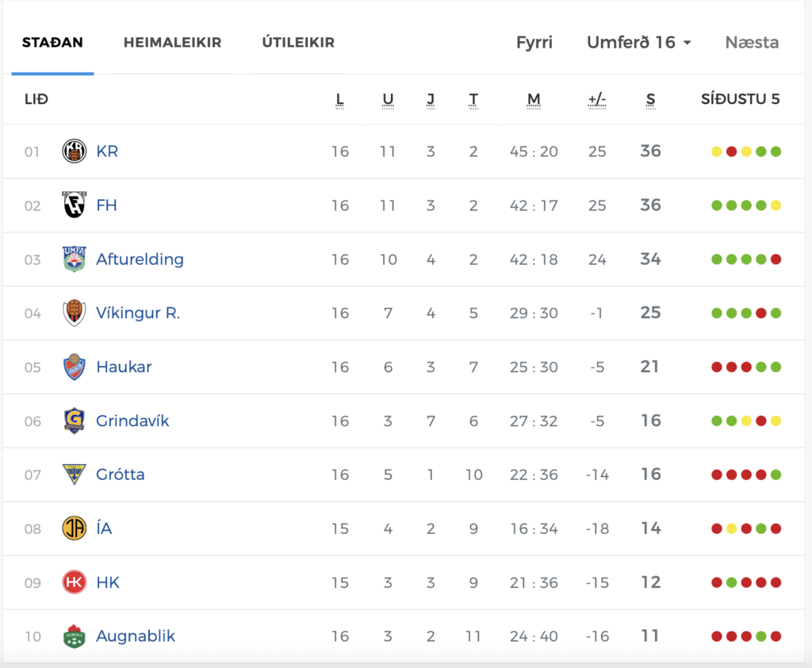Open the Umferð 16 round dropdown
This screenshot has width=812, height=668.
tap(638, 42)
